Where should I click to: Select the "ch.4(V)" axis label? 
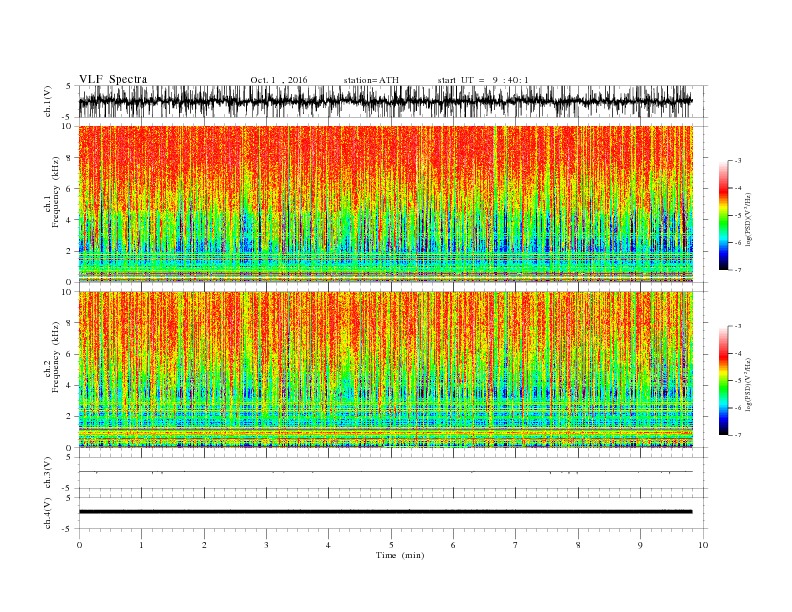48,513
